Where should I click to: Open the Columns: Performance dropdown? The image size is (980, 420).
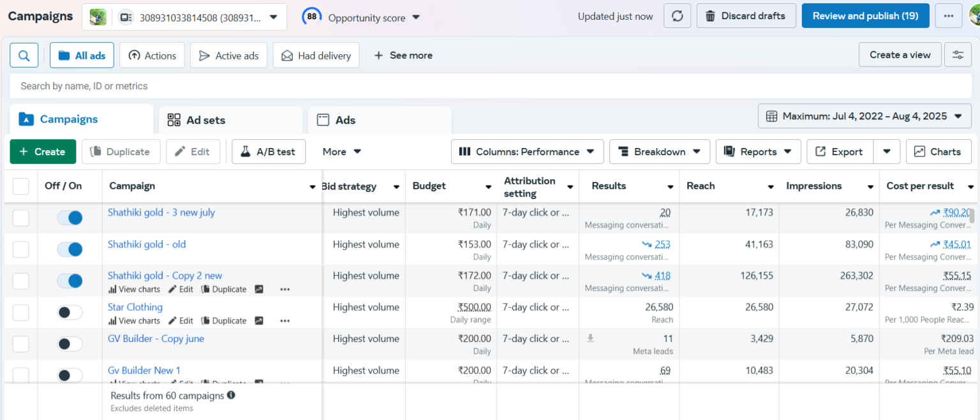[527, 152]
